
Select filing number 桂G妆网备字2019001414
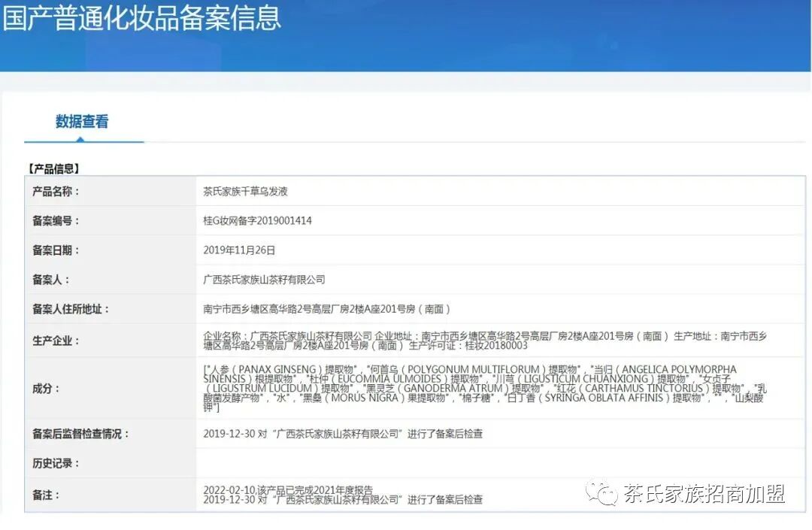click(257, 221)
